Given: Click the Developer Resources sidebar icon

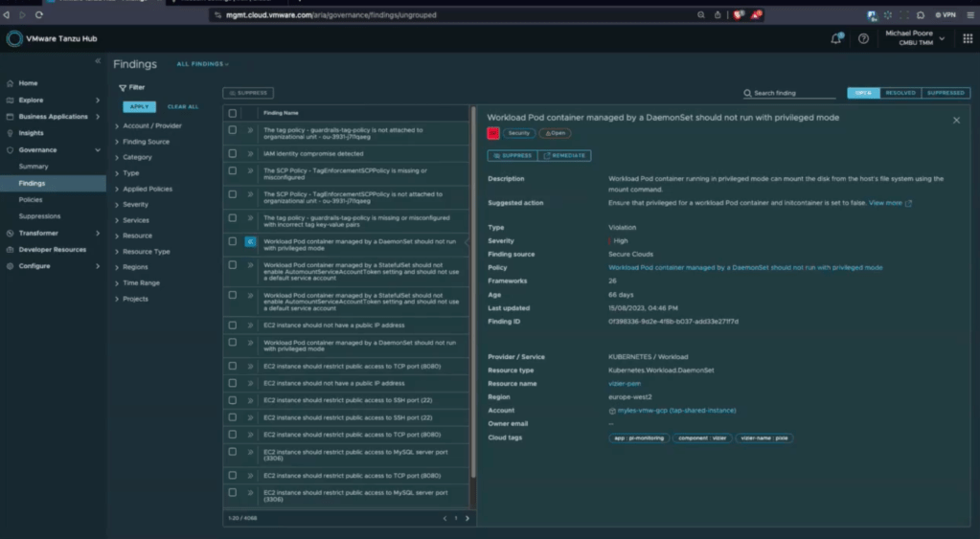Looking at the screenshot, I should click(11, 249).
